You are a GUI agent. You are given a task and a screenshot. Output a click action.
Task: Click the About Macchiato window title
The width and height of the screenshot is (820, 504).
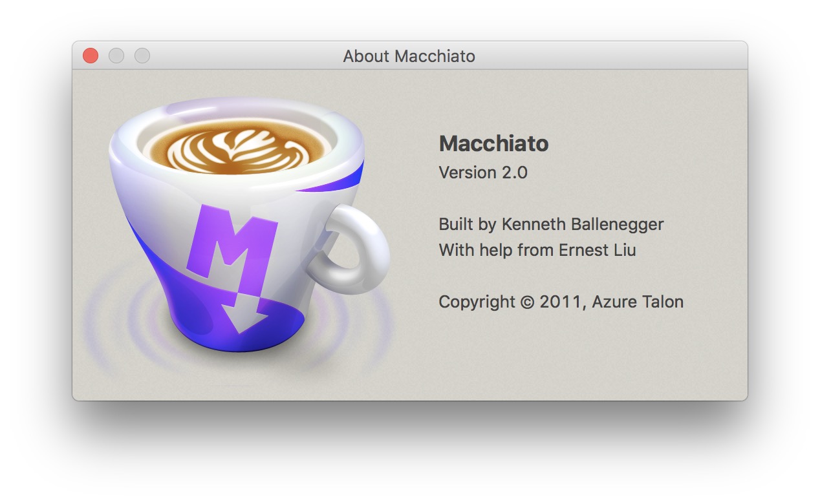coord(409,56)
